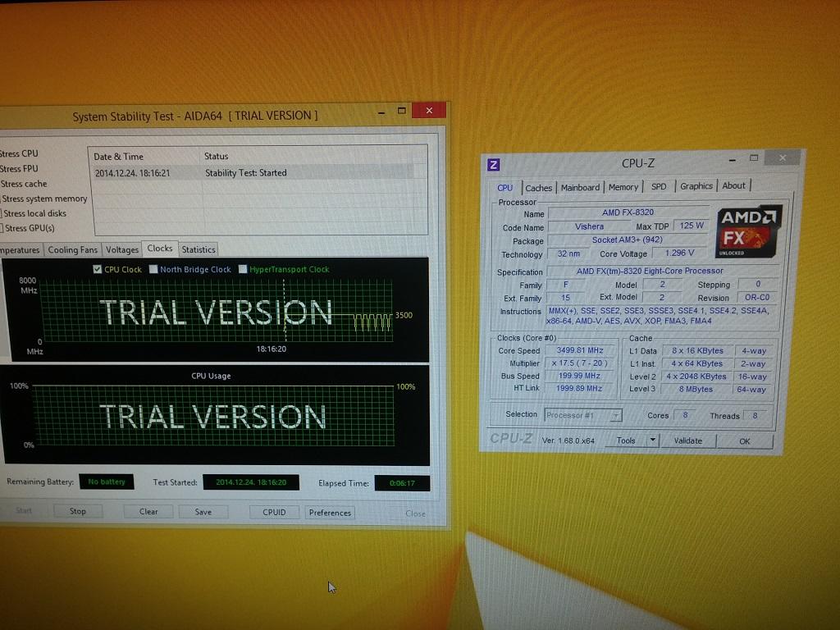
Task: Open the Memory tab in CPU-Z
Action: coord(623,187)
